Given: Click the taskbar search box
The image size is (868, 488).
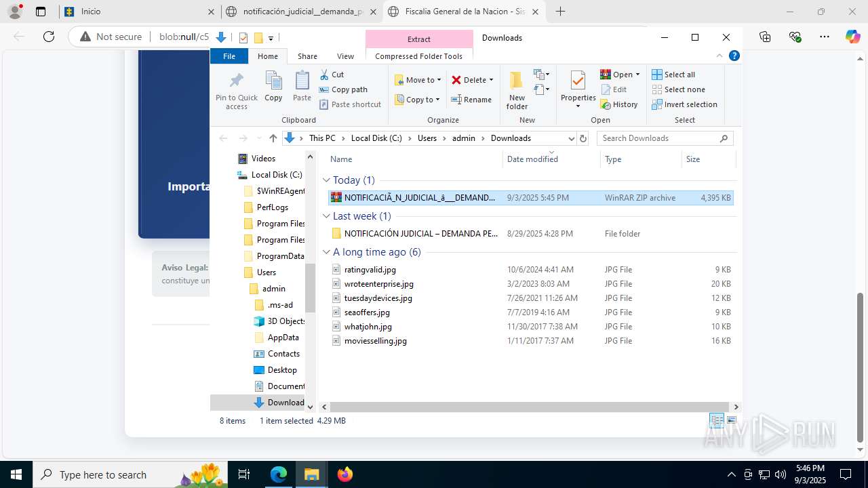Looking at the screenshot, I should [x=129, y=474].
